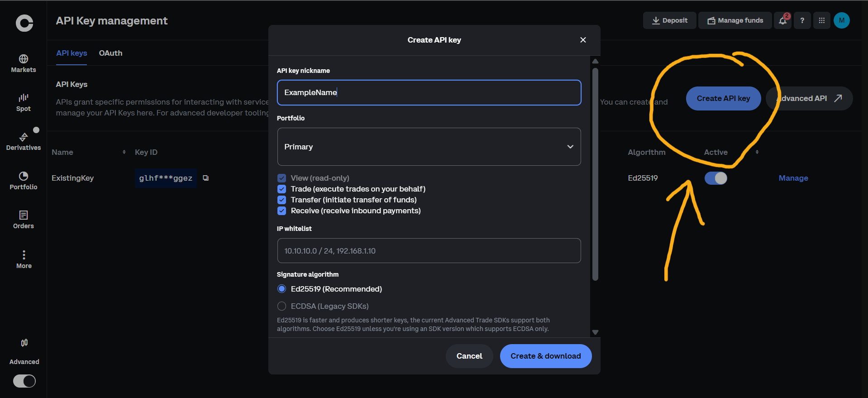This screenshot has width=868, height=398.
Task: Toggle the ExistingKey Active switch
Action: (x=716, y=178)
